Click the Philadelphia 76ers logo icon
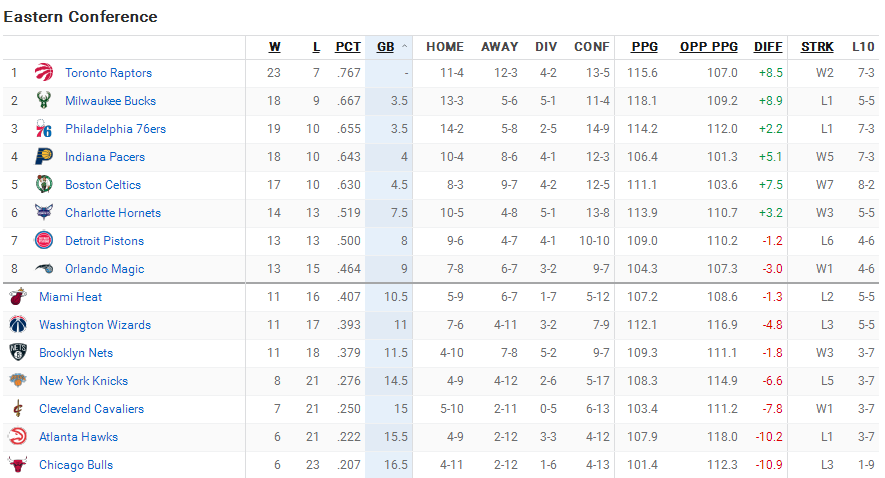885x478 pixels. coord(43,129)
